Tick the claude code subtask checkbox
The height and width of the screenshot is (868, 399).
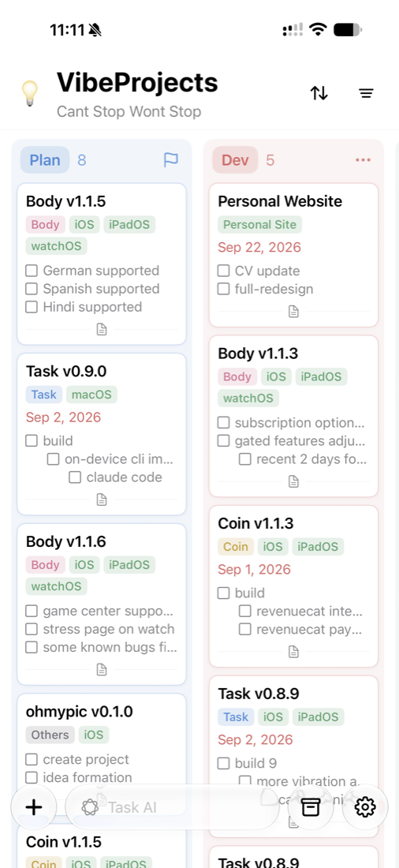coord(75,477)
